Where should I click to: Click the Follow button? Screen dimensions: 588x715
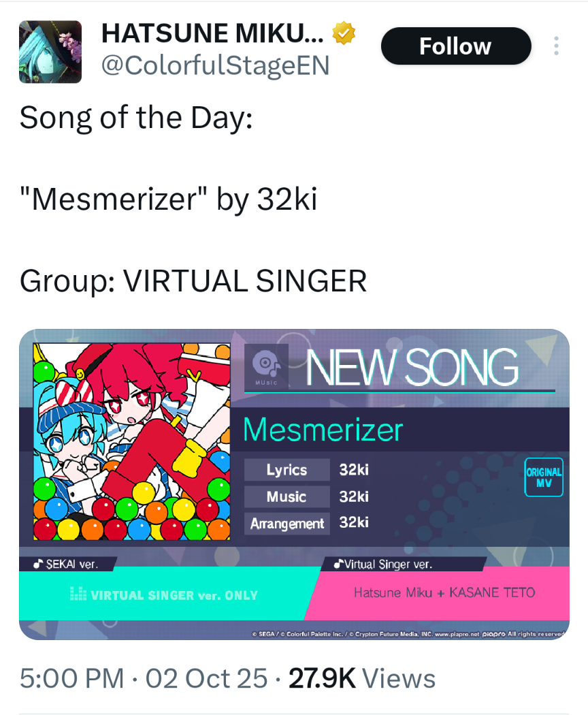pyautogui.click(x=456, y=46)
